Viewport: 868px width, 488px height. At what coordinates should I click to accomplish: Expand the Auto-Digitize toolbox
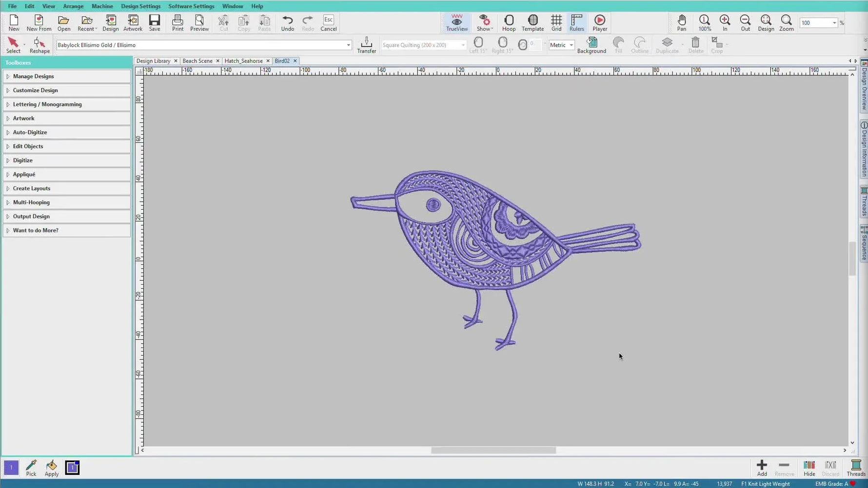pos(67,132)
